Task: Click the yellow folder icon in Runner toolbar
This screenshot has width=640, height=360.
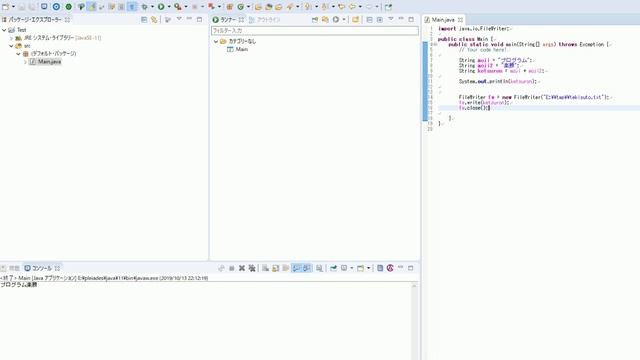Action: coord(356,20)
